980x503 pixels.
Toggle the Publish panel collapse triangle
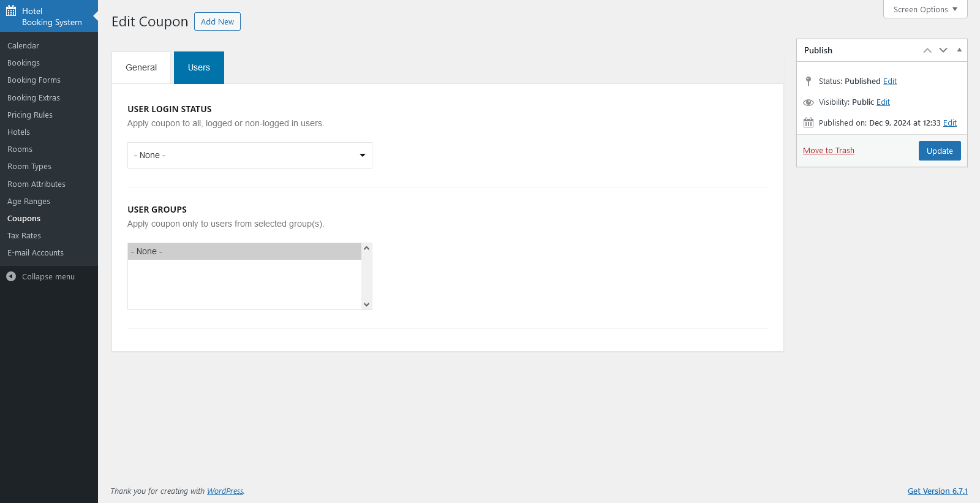pos(959,50)
